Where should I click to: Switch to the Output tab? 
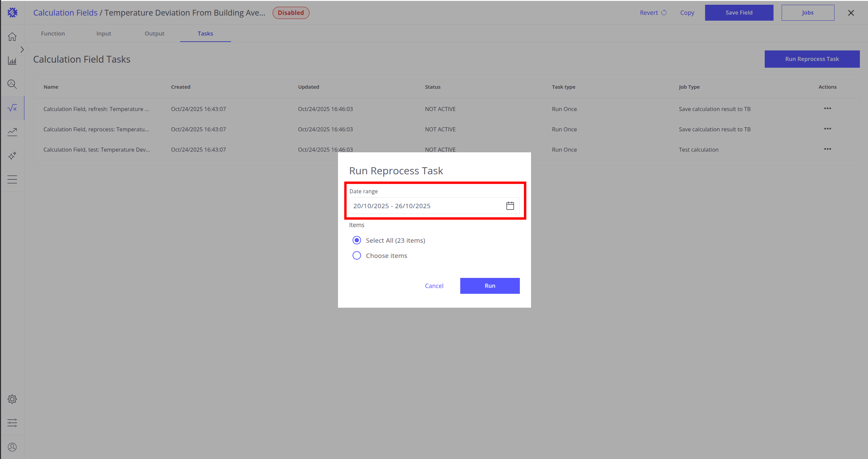point(154,34)
